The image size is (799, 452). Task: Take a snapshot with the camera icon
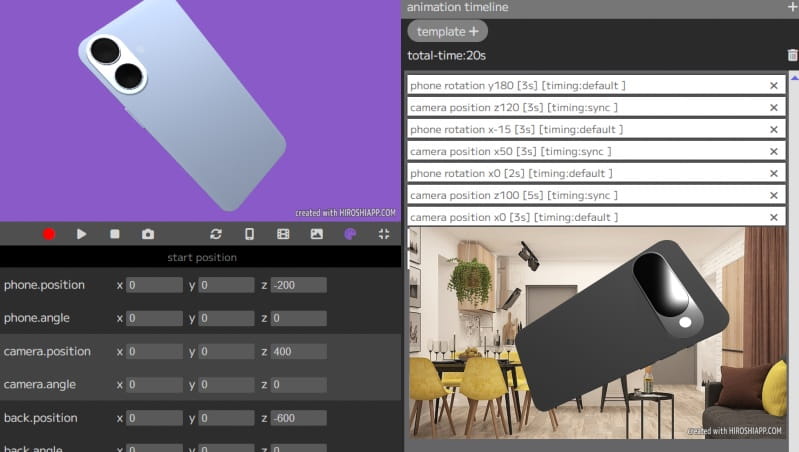point(148,234)
